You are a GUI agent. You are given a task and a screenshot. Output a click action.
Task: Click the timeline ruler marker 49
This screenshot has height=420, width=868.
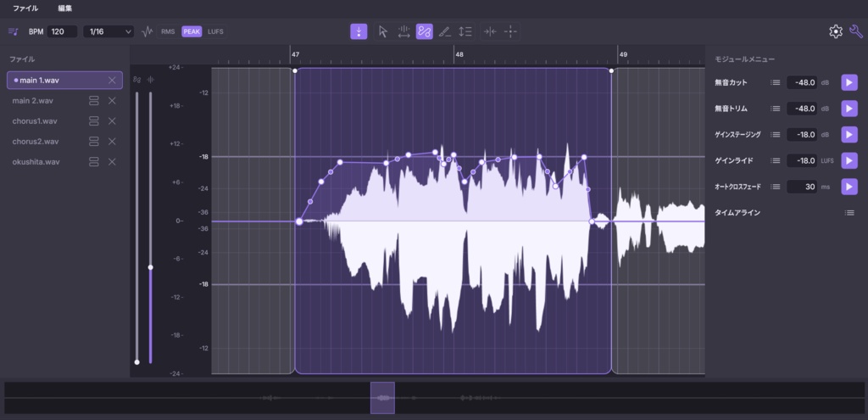tap(623, 55)
